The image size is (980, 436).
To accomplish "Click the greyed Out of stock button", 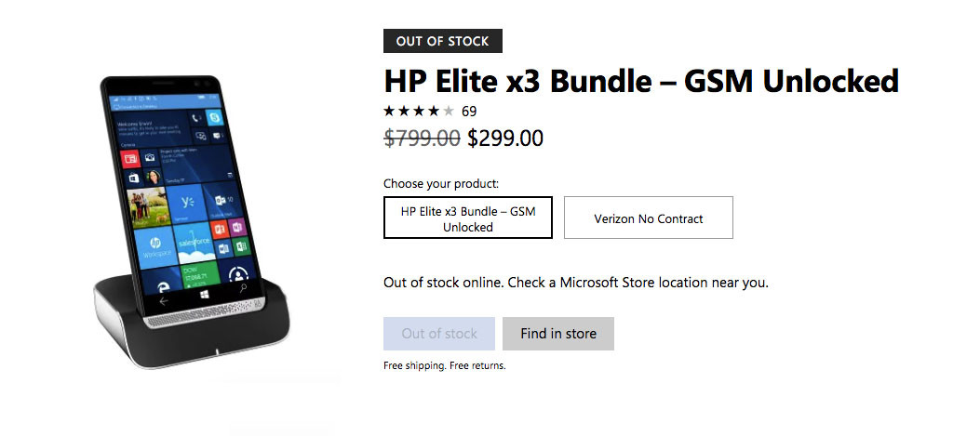I will pyautogui.click(x=439, y=334).
